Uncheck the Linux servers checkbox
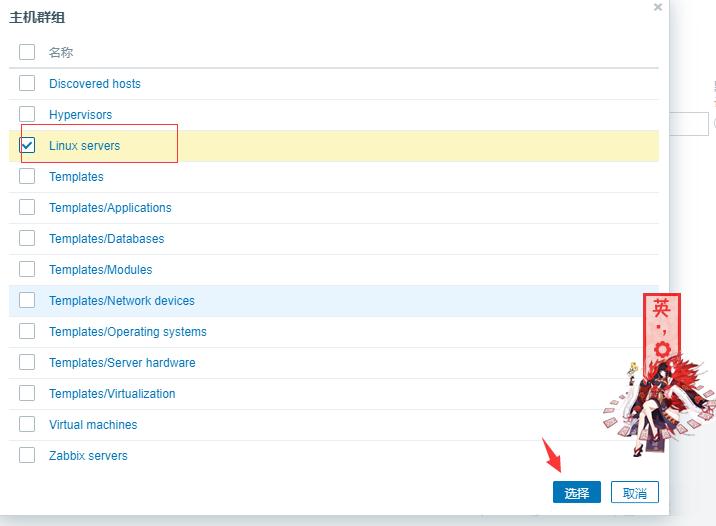The width and height of the screenshot is (716, 526). [27, 145]
